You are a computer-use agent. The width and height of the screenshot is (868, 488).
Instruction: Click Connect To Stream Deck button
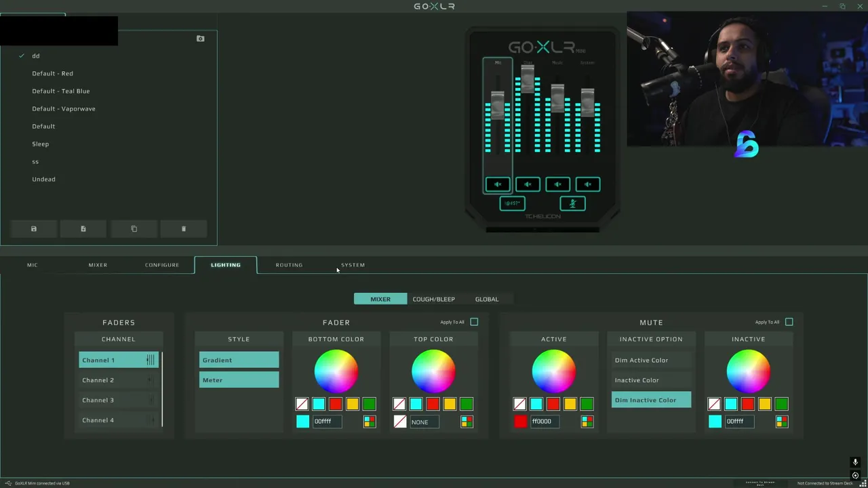(x=759, y=483)
